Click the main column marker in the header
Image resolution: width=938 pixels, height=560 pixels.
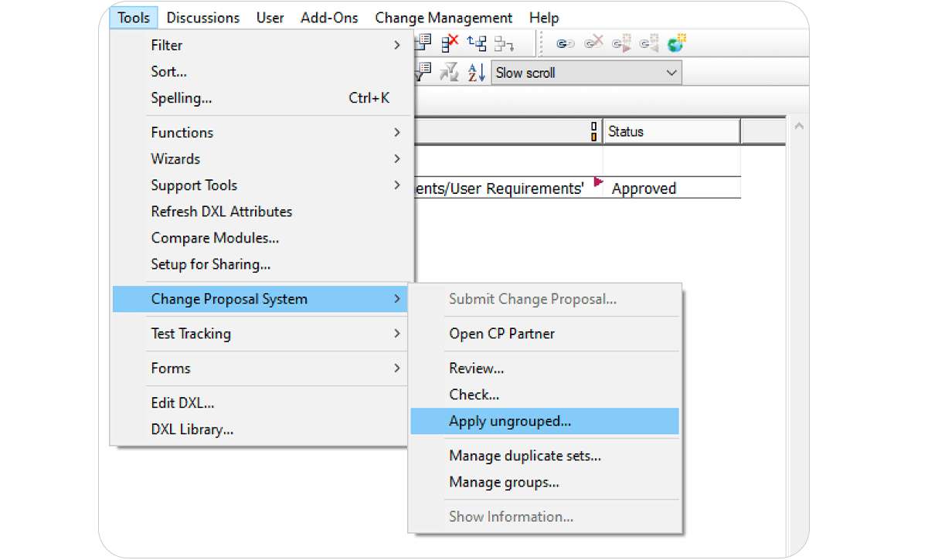[593, 131]
